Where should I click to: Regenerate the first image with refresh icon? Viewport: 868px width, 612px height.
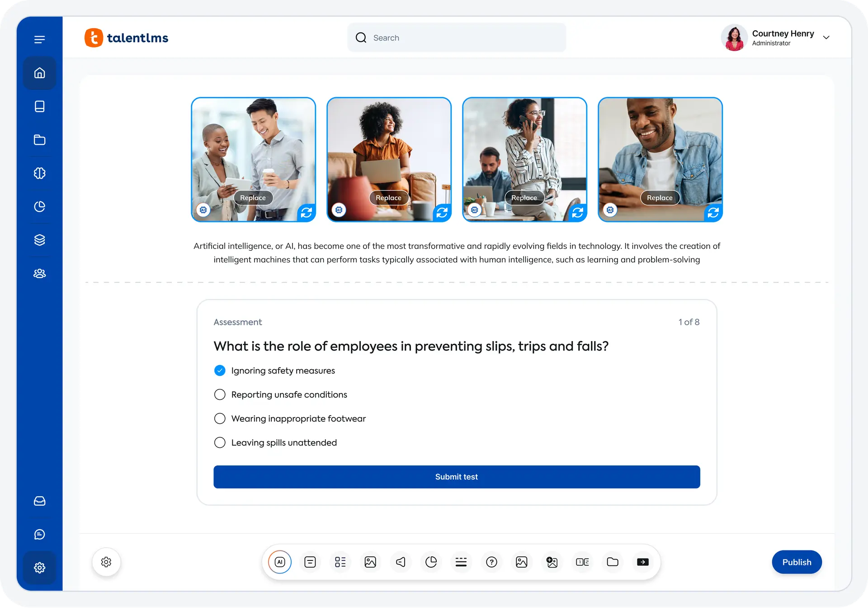pyautogui.click(x=307, y=212)
